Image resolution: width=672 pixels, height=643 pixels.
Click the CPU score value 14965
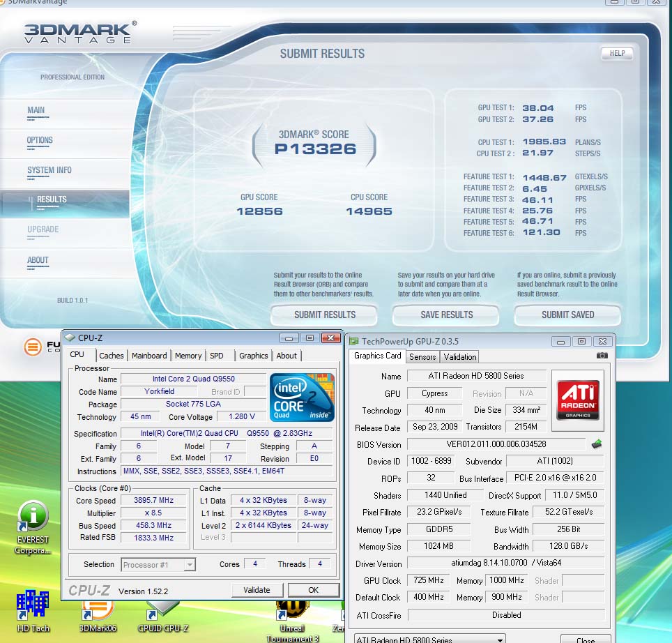coord(369,211)
